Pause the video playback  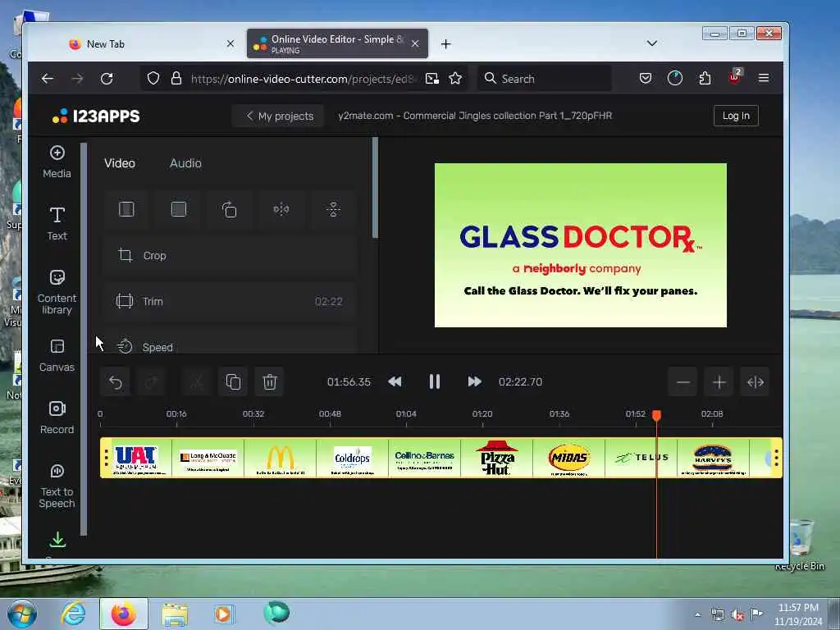(x=435, y=381)
